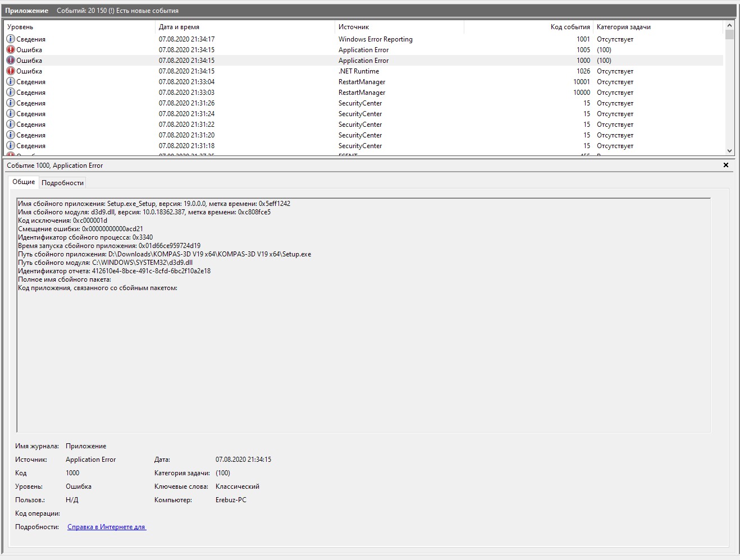The height and width of the screenshot is (560, 740).
Task: Sort by Категория задачи column header
Action: click(x=658, y=27)
